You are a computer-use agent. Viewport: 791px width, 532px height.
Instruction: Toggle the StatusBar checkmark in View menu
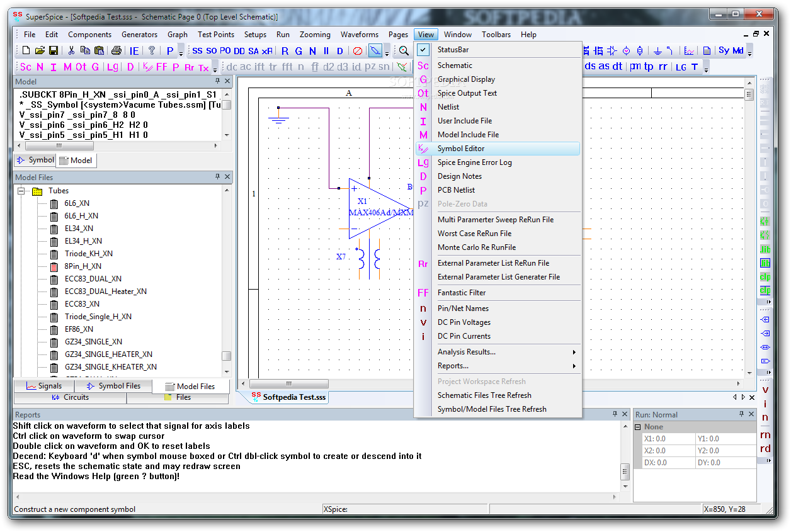point(423,50)
